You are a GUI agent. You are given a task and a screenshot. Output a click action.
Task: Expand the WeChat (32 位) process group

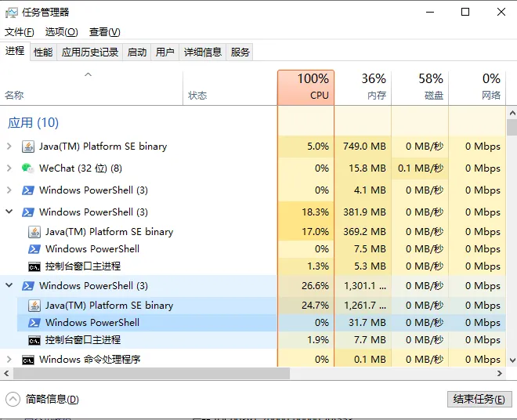pyautogui.click(x=9, y=168)
